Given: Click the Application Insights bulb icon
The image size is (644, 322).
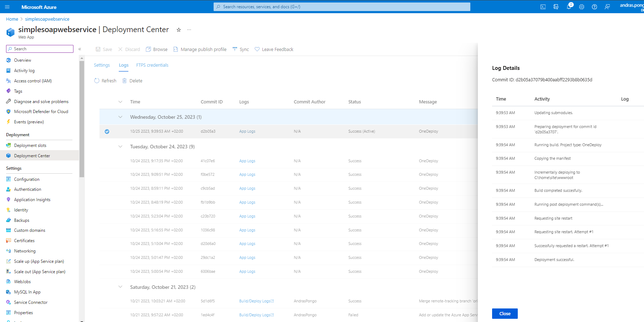Looking at the screenshot, I should (x=9, y=200).
